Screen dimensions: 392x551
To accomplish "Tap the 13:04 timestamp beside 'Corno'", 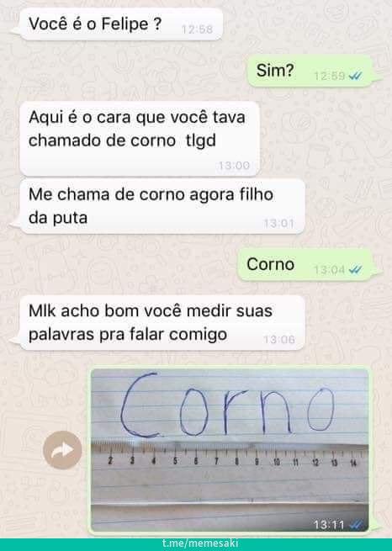I will pos(330,270).
